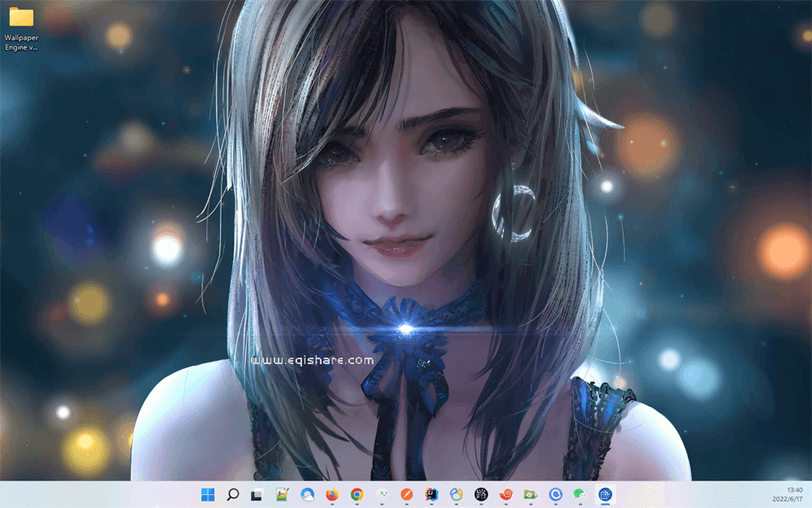Click the Wallpaper Engine taskbar icon
Screen dimensions: 812x508
pyautogui.click(x=605, y=494)
